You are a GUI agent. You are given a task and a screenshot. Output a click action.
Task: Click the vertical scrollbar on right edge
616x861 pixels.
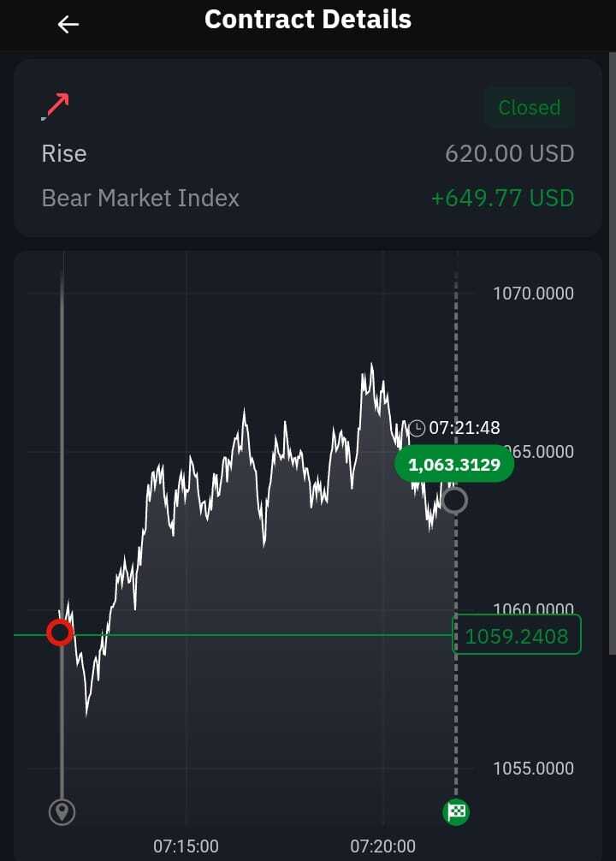613,353
